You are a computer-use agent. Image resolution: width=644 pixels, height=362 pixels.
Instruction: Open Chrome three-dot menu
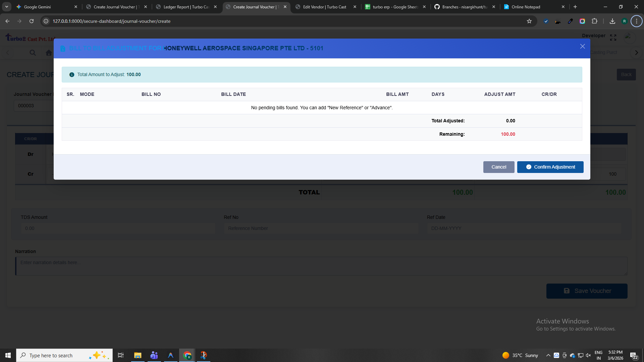[636, 21]
